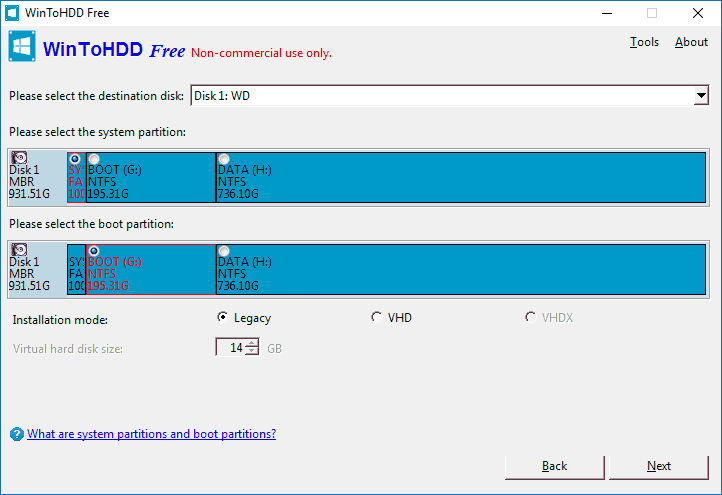Click the Next button
Screen dimensions: 722x495
658,467
